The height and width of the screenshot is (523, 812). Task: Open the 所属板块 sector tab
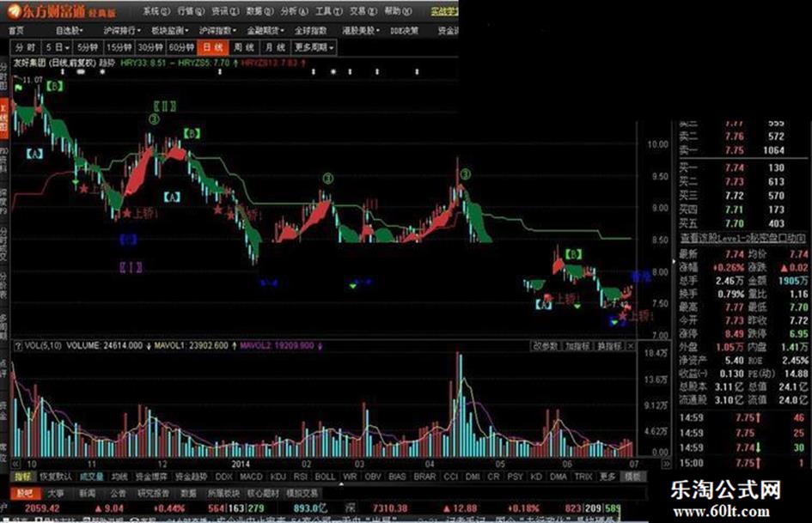coord(223,494)
